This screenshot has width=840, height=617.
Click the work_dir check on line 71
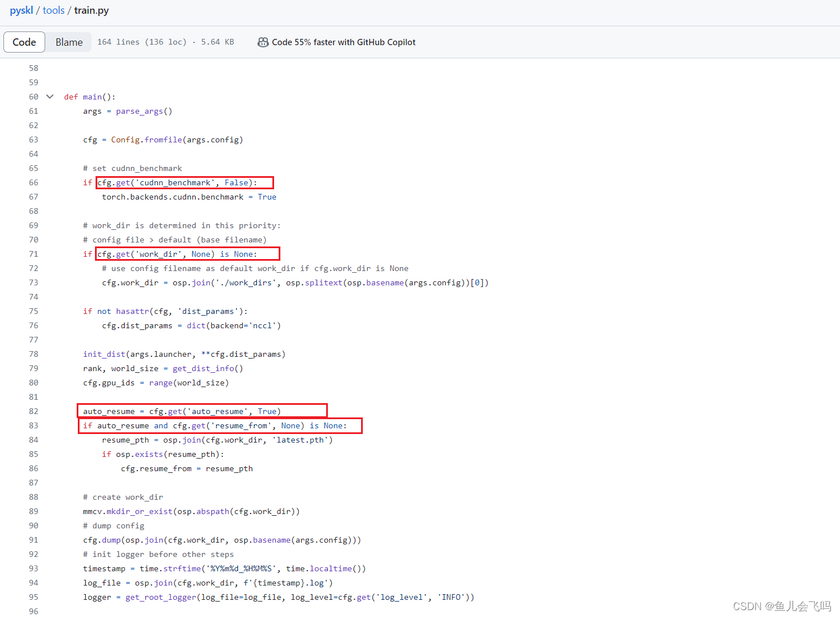pos(187,253)
